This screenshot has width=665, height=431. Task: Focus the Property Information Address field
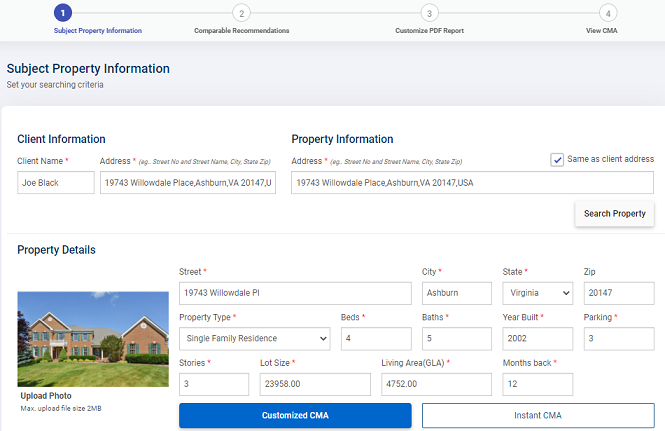click(x=472, y=182)
